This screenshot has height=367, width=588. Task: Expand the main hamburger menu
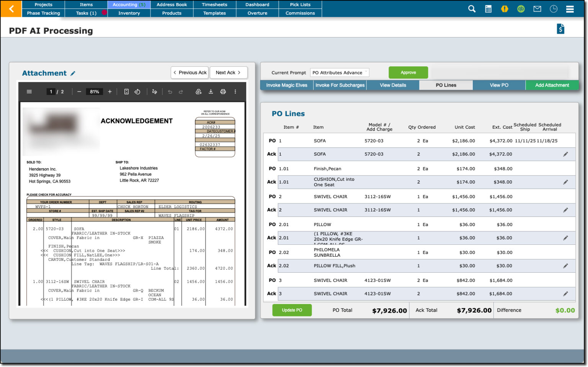570,9
